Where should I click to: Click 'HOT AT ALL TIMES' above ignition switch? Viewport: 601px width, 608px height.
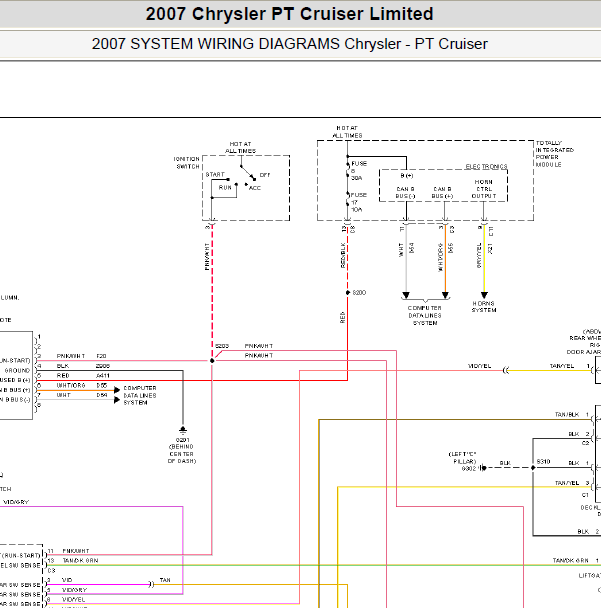tap(240, 147)
